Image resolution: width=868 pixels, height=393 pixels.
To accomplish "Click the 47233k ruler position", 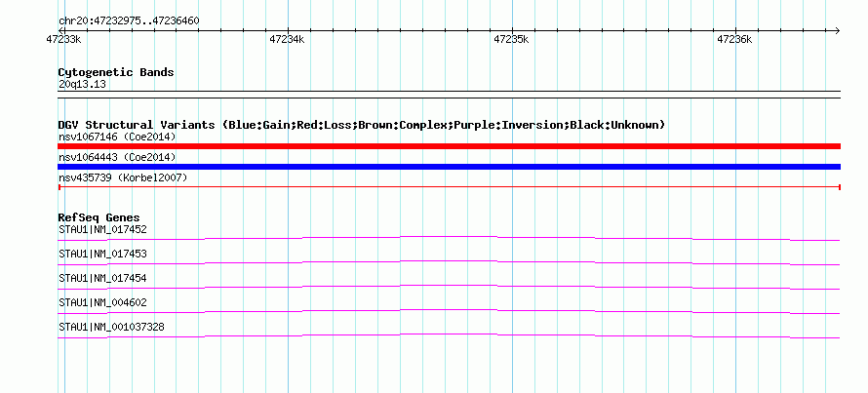I will pos(64,40).
